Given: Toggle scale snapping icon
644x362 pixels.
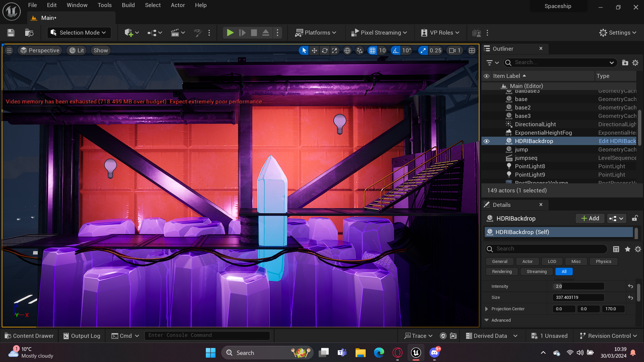Looking at the screenshot, I should [423, 50].
